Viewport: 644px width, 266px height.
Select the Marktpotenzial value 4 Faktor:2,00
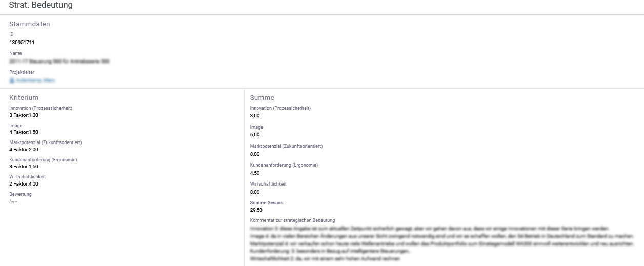tap(24, 150)
